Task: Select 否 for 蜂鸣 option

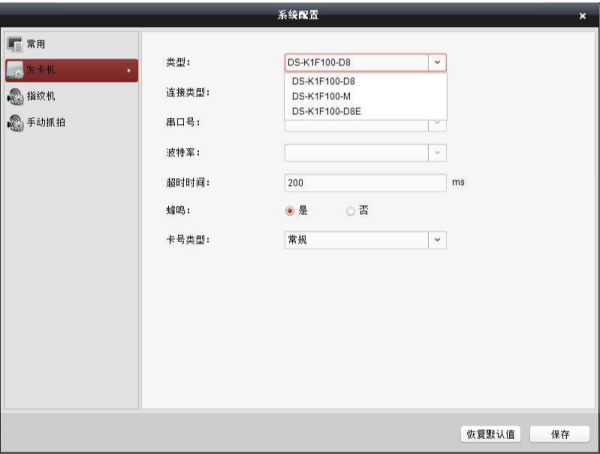Action: [x=350, y=211]
